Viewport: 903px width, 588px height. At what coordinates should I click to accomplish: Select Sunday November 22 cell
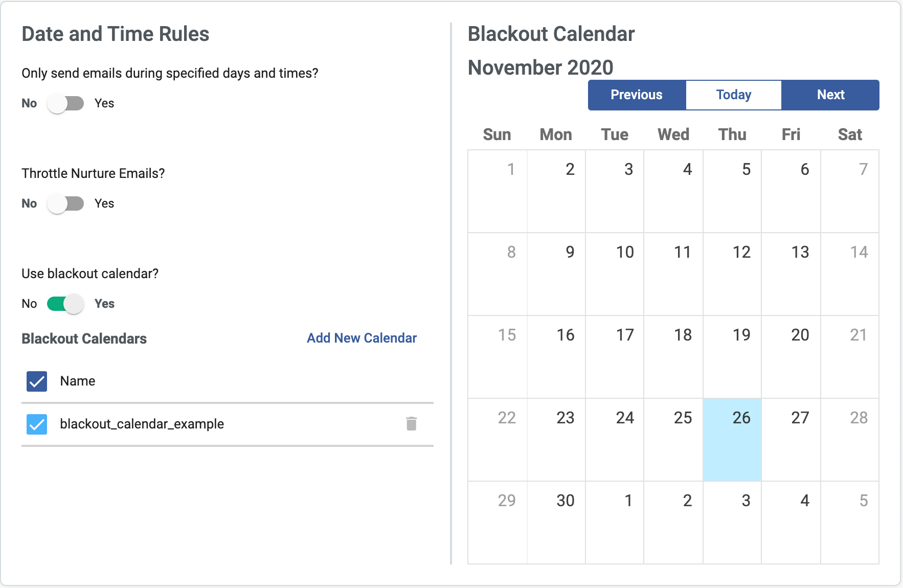click(498, 440)
